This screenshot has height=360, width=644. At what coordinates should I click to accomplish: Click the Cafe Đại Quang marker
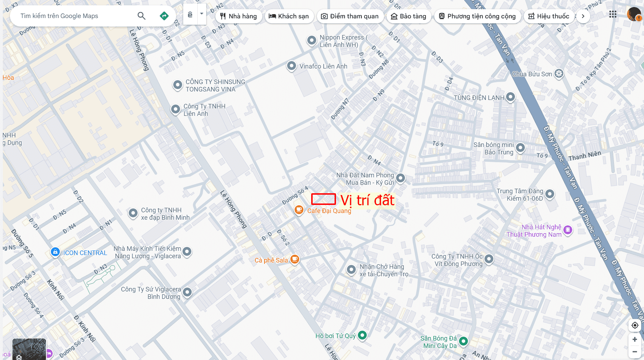[299, 210]
